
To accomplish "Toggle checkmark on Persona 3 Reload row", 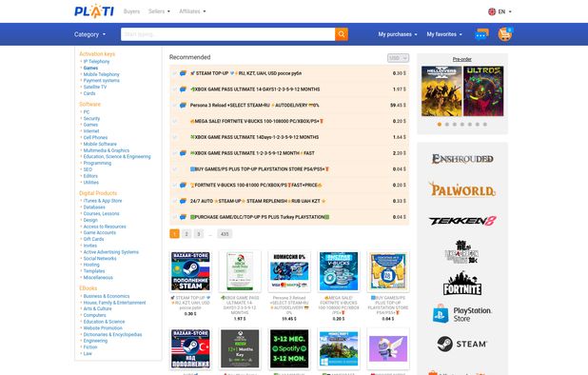I will tap(174, 106).
